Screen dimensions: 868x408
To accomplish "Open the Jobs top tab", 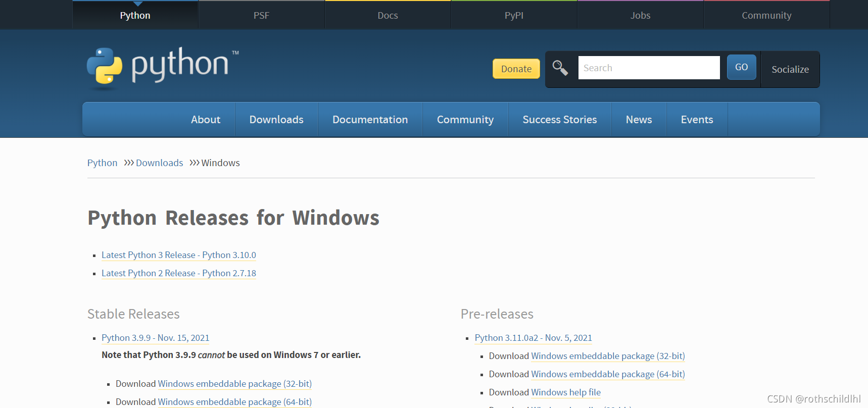I will (x=640, y=15).
